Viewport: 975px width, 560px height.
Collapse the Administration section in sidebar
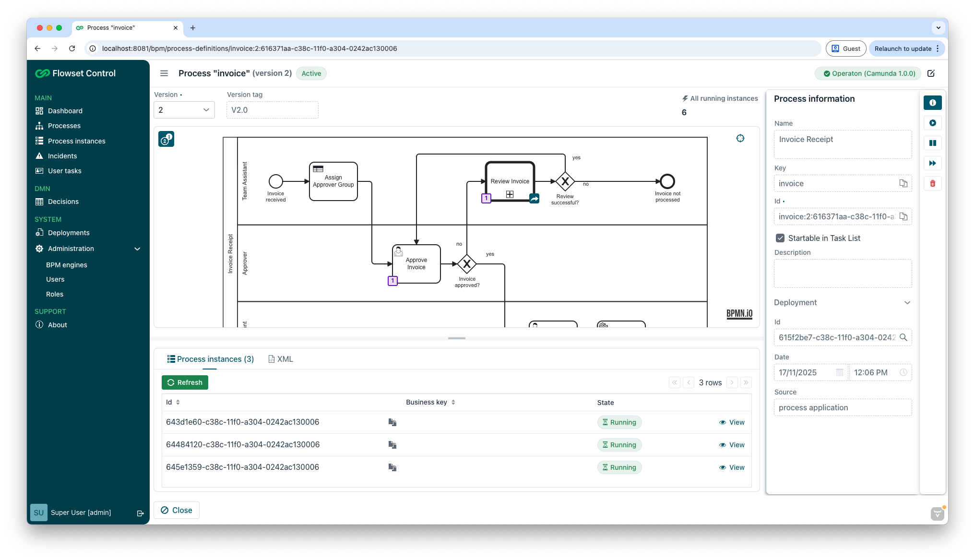(137, 249)
